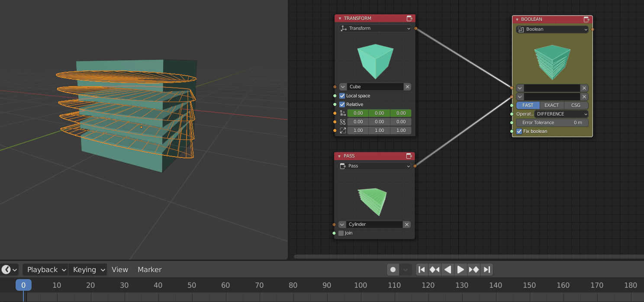The image size is (644, 302).
Task: Play the animation forward
Action: point(460,270)
